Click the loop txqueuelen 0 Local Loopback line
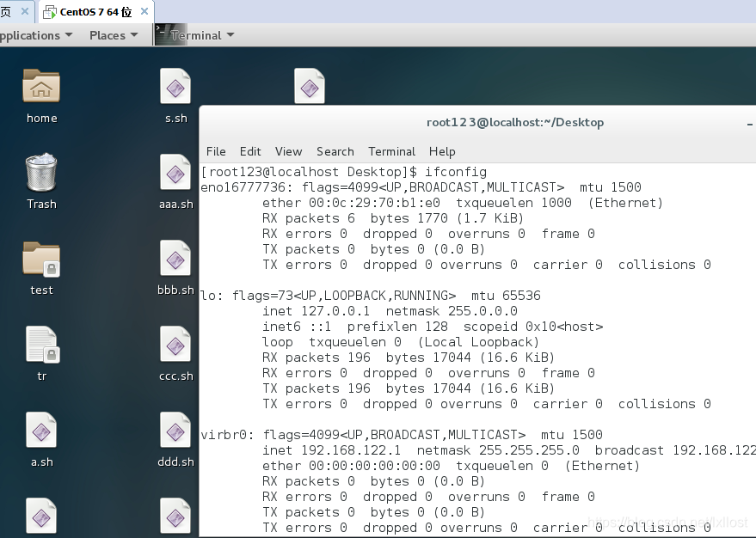The width and height of the screenshot is (756, 538). coord(401,342)
